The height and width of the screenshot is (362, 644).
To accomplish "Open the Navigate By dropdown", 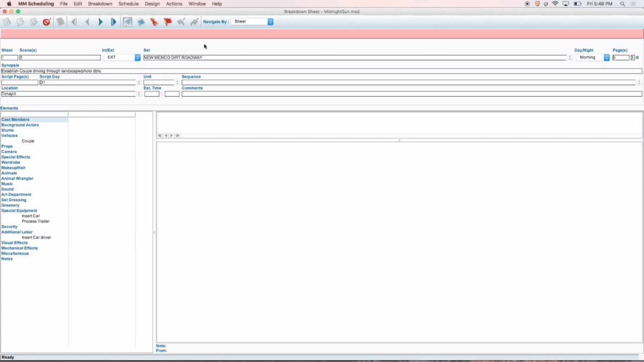I will [x=253, y=22].
